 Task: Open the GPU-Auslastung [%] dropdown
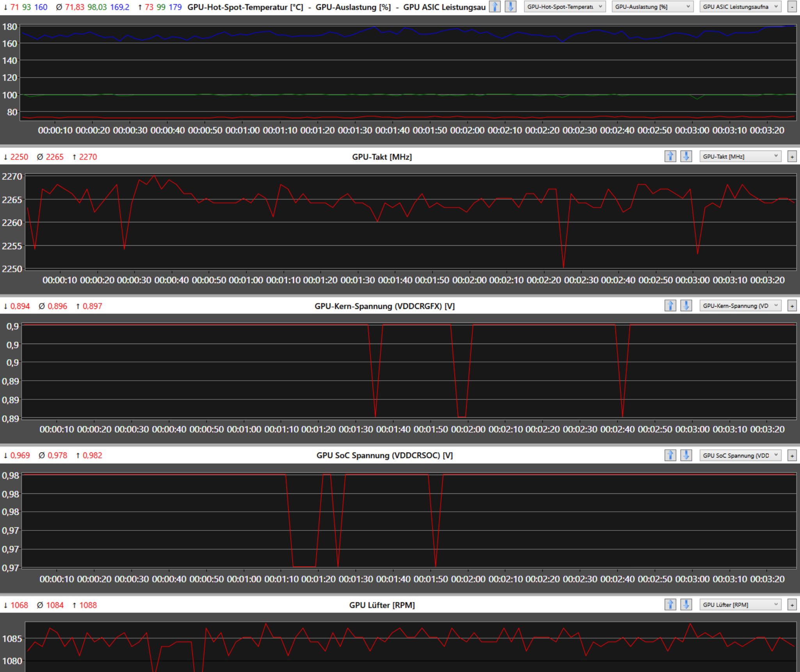coord(652,7)
